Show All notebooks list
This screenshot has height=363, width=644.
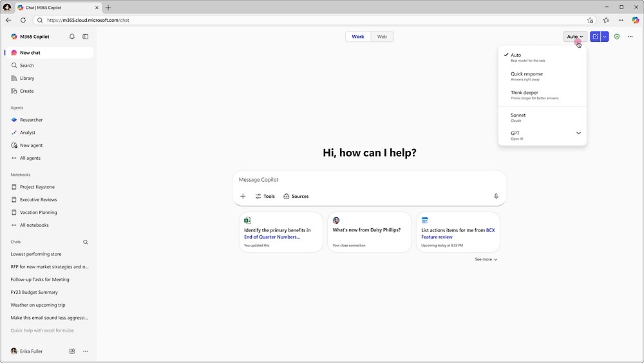[x=50, y=225]
